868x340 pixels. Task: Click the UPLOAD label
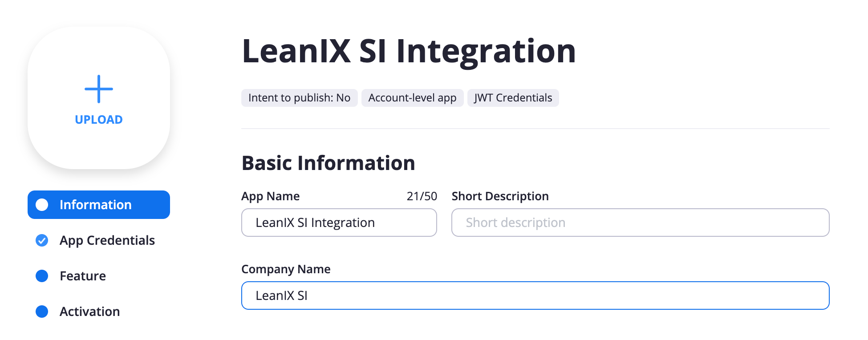[x=99, y=120]
